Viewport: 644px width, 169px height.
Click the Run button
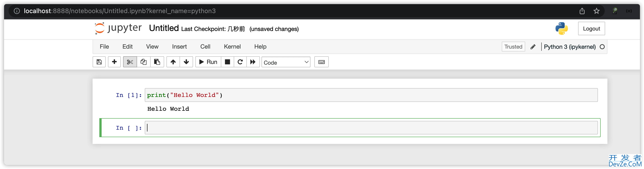coord(208,62)
